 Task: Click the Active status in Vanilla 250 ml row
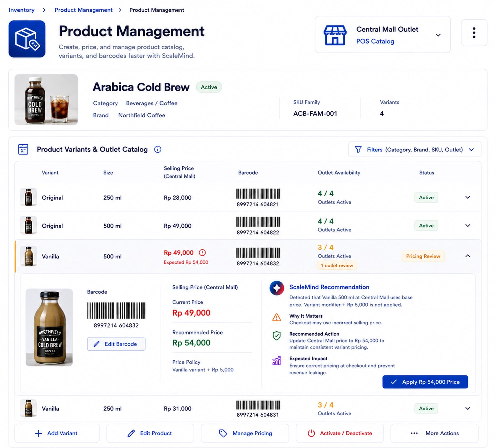(426, 409)
